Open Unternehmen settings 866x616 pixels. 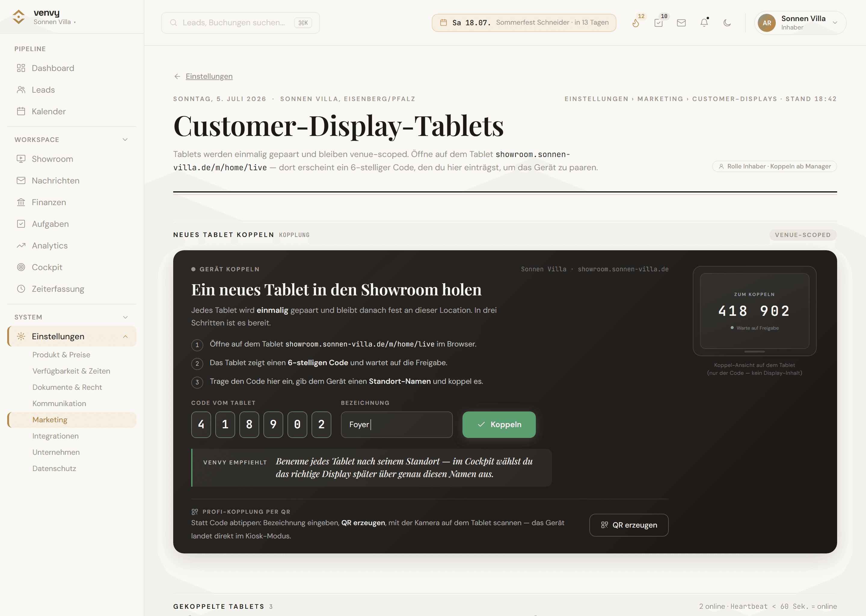(x=56, y=452)
